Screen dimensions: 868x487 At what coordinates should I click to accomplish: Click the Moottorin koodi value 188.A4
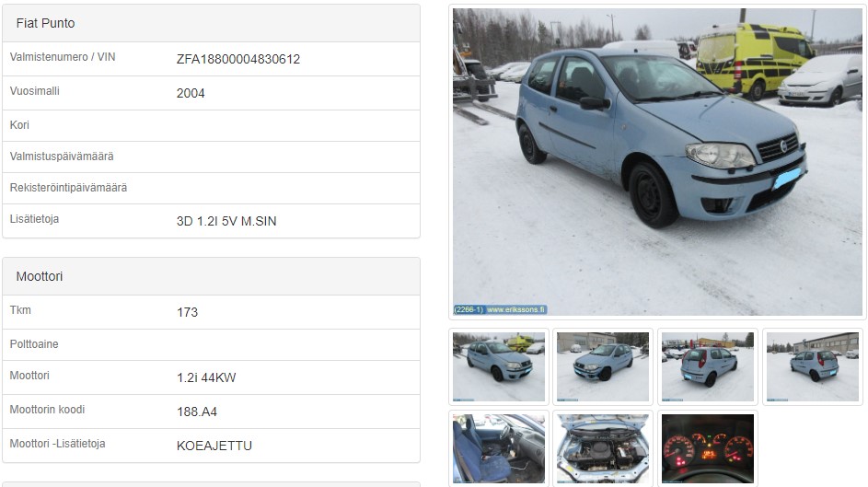click(196, 412)
